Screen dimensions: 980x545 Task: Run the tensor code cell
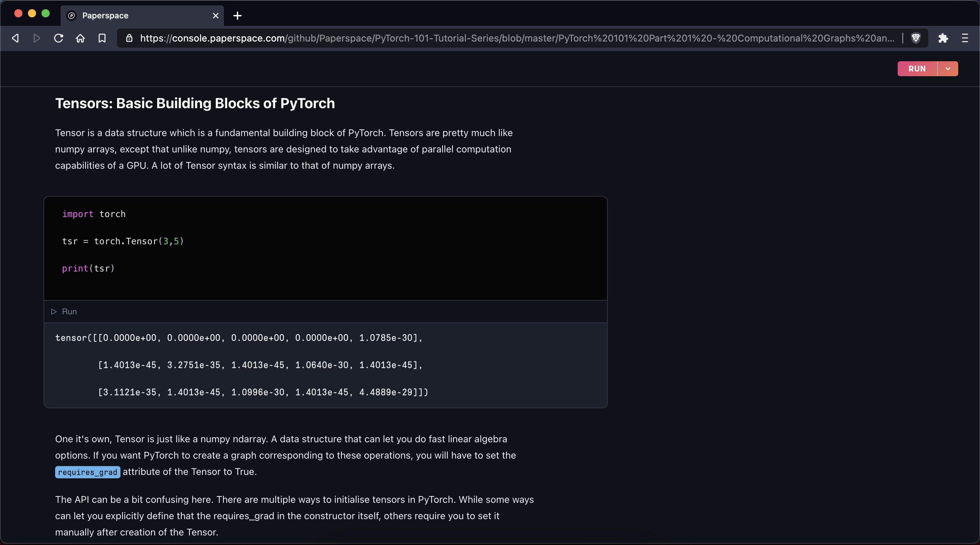coord(64,312)
